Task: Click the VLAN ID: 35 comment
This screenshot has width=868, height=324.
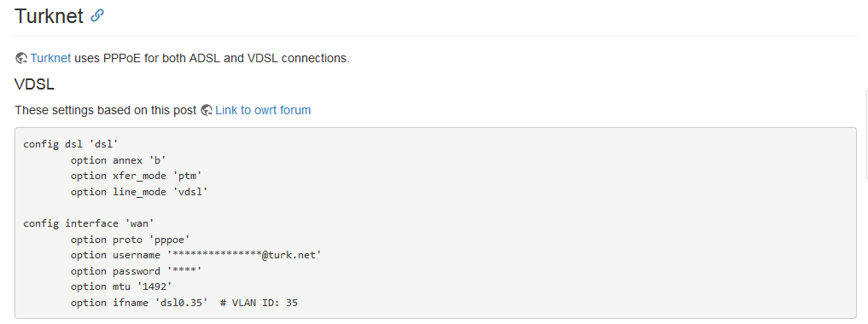Action: (259, 303)
